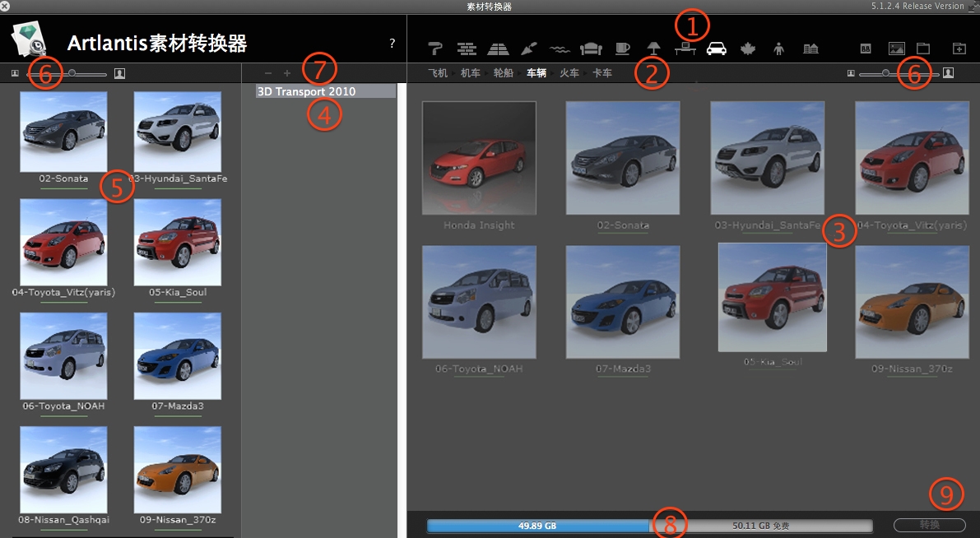Set right panel thumbnails to largest size
The image size is (980, 538).
[948, 73]
